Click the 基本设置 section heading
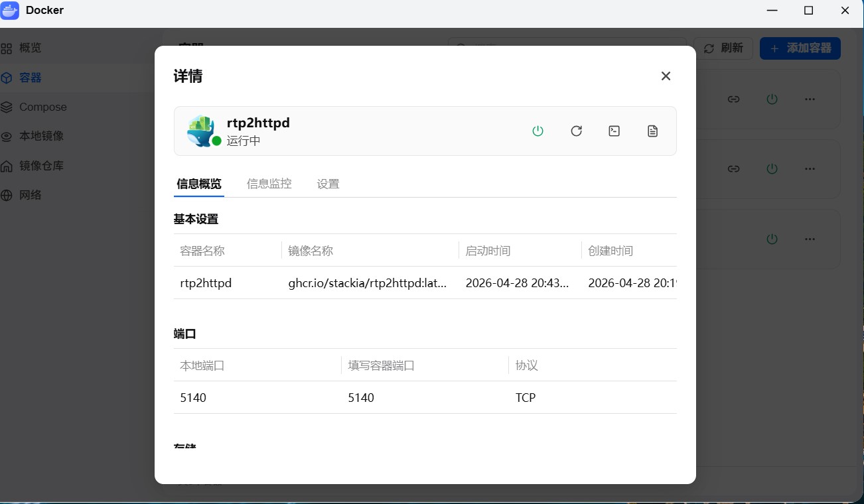 pos(196,219)
